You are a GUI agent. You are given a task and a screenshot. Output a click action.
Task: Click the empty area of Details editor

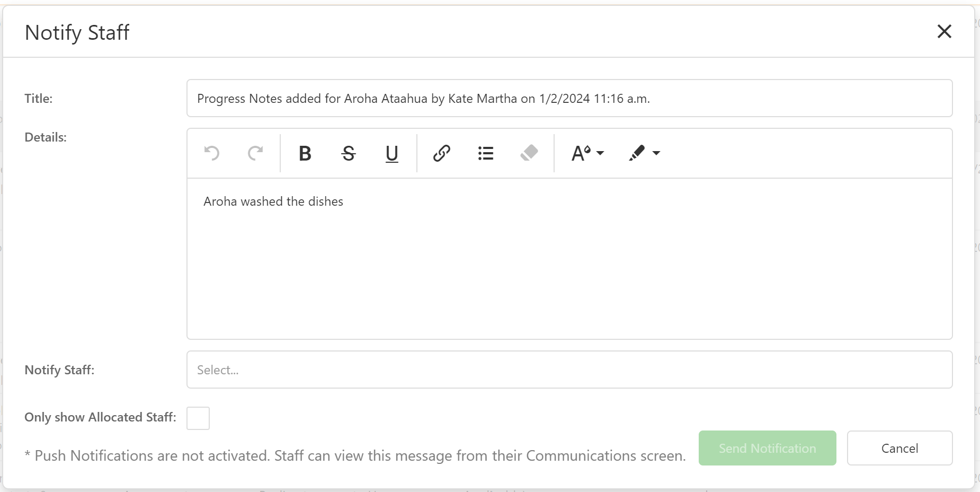tap(569, 276)
